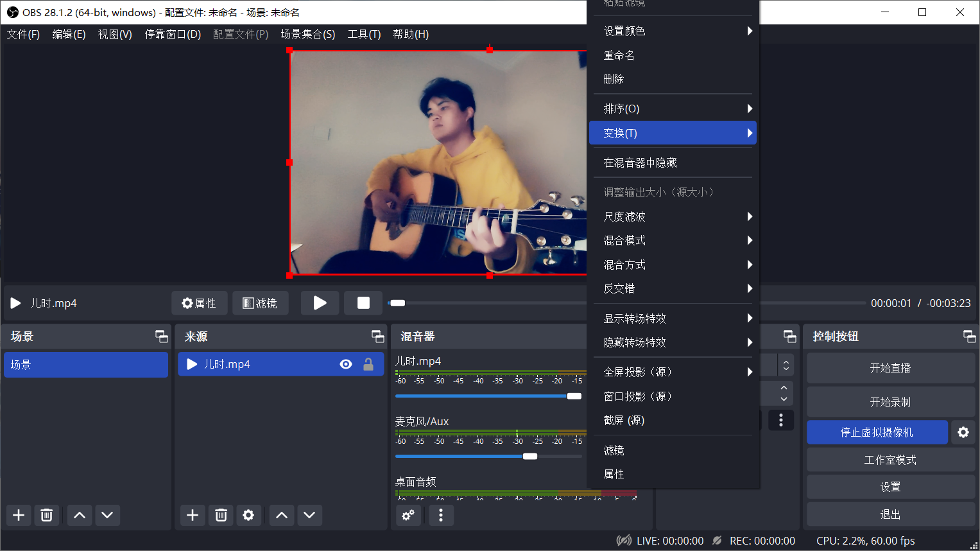Open mixer three-dot options menu
Viewport: 980px width, 551px height.
pos(440,515)
